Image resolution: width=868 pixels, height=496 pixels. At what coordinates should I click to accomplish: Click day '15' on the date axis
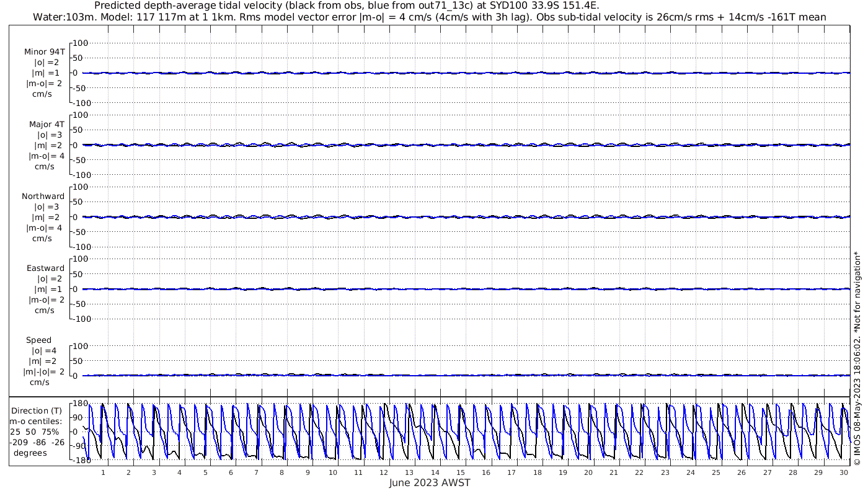coord(461,472)
